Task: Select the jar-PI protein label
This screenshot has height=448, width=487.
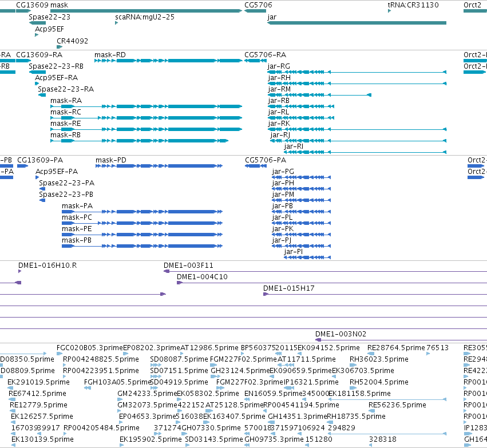Action: point(293,252)
